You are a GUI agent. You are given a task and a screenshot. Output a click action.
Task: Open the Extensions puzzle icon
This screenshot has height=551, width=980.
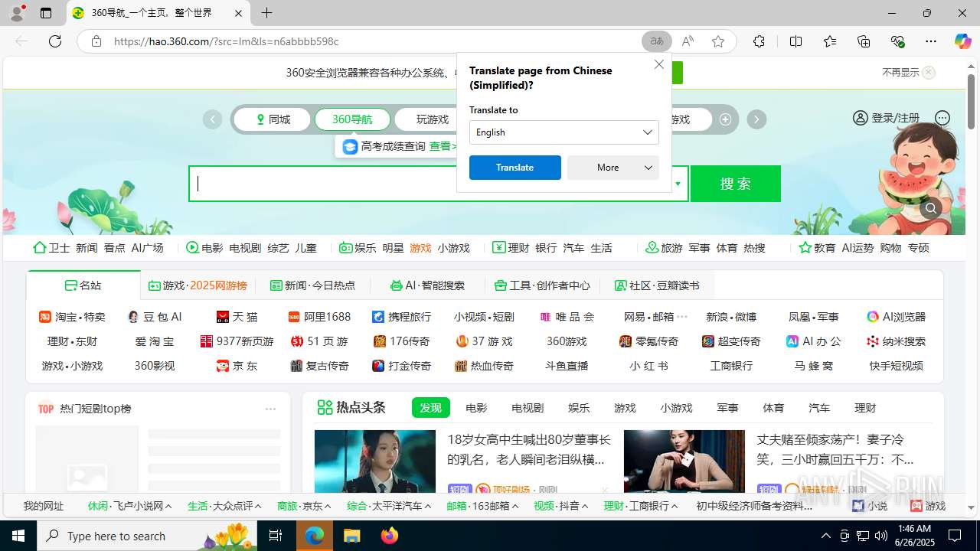click(x=759, y=41)
